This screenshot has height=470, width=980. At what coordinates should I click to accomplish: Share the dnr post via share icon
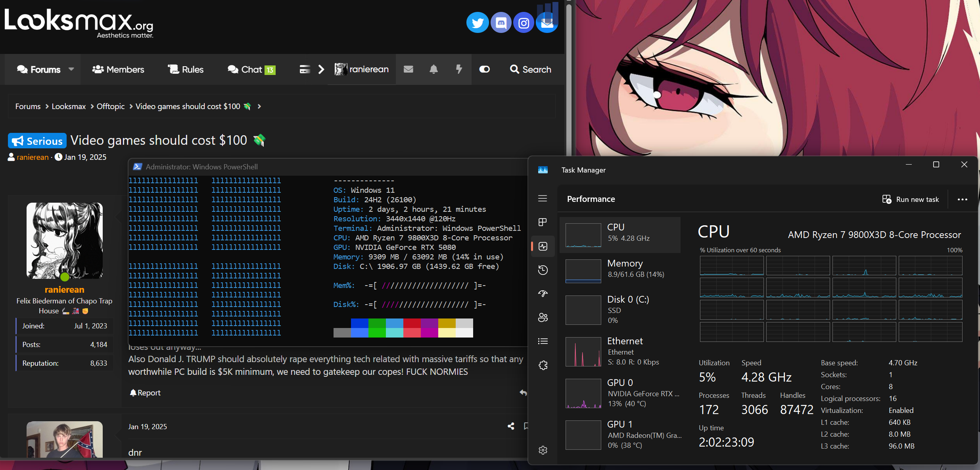tap(511, 426)
